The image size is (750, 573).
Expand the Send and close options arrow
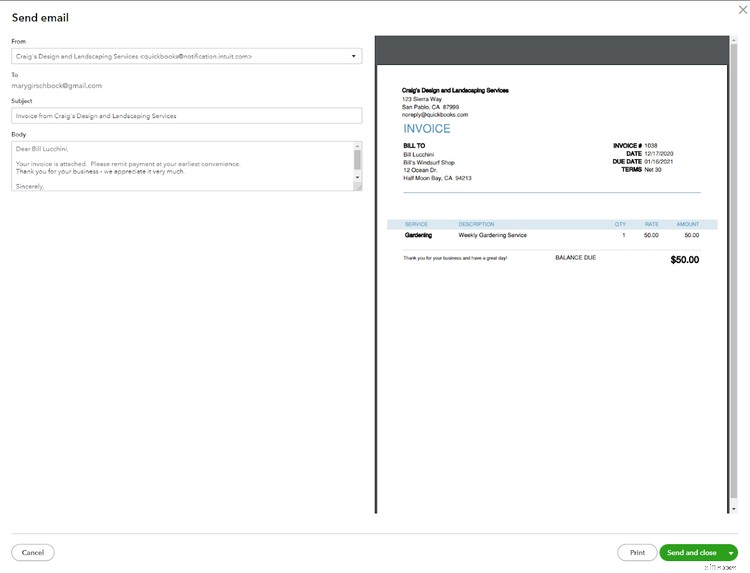click(x=731, y=553)
